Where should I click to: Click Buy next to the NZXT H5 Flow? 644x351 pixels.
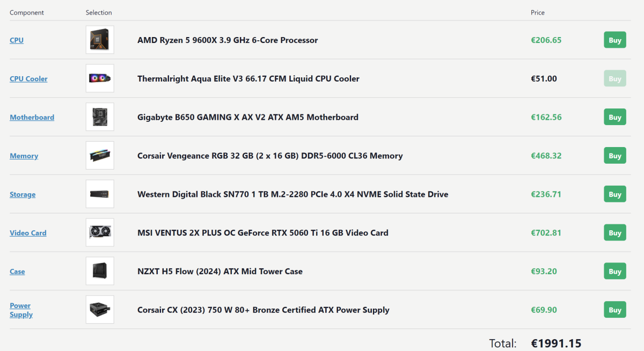pyautogui.click(x=614, y=272)
